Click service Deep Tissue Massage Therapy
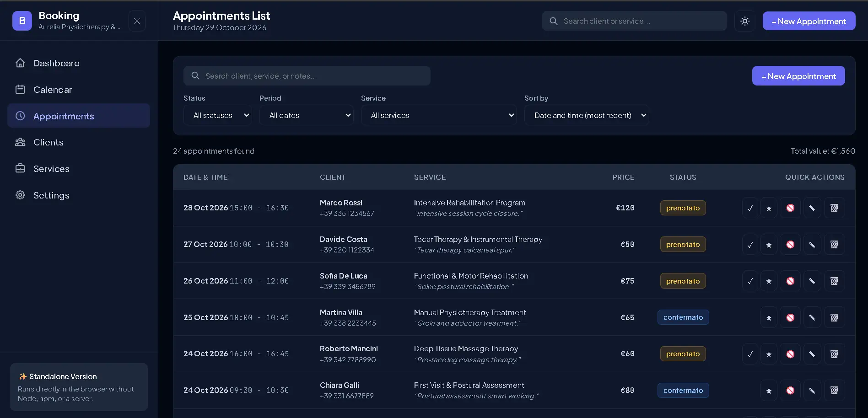Viewport: 868px width, 418px height. click(x=466, y=349)
